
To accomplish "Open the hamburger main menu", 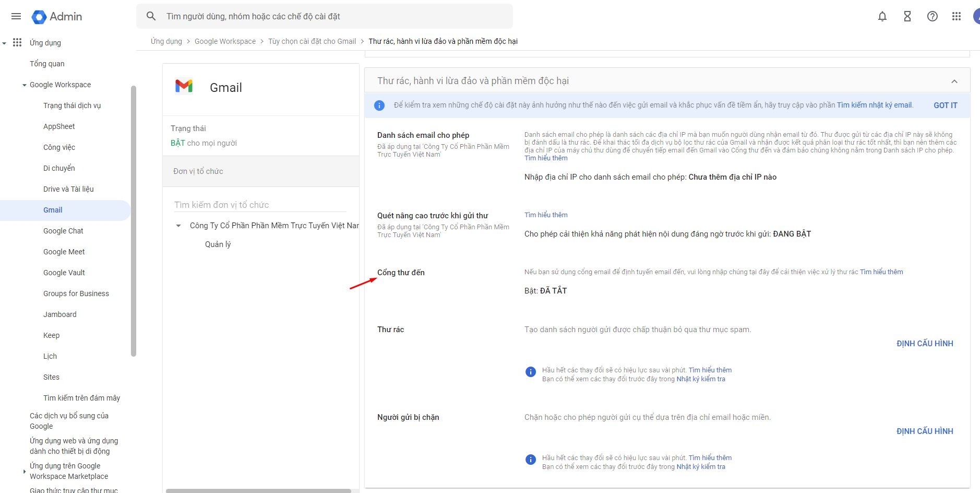I will (16, 16).
